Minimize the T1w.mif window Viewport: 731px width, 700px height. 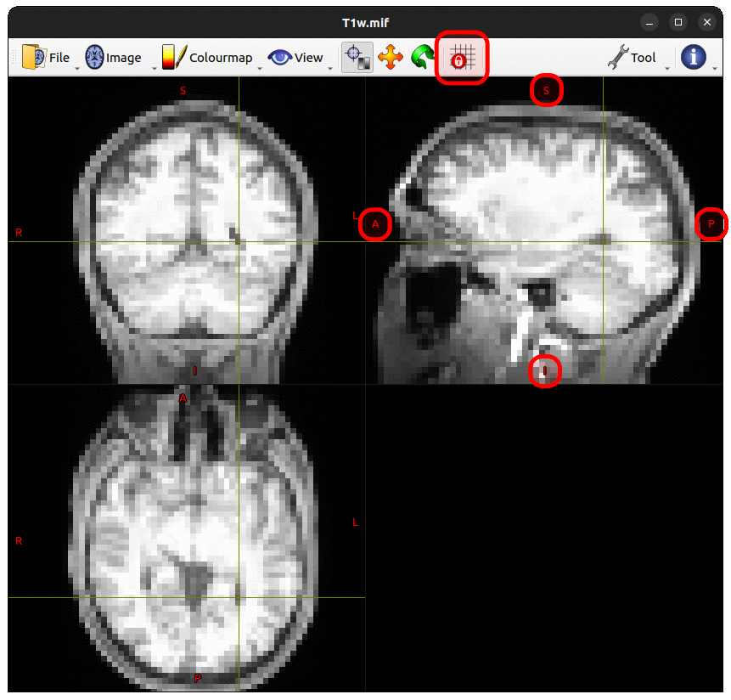(649, 22)
